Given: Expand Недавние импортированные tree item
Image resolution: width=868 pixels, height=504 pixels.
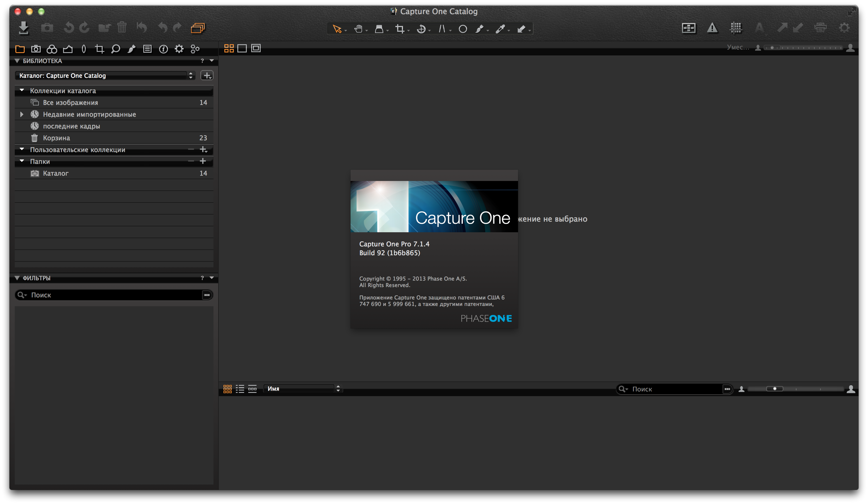Looking at the screenshot, I should coord(22,114).
